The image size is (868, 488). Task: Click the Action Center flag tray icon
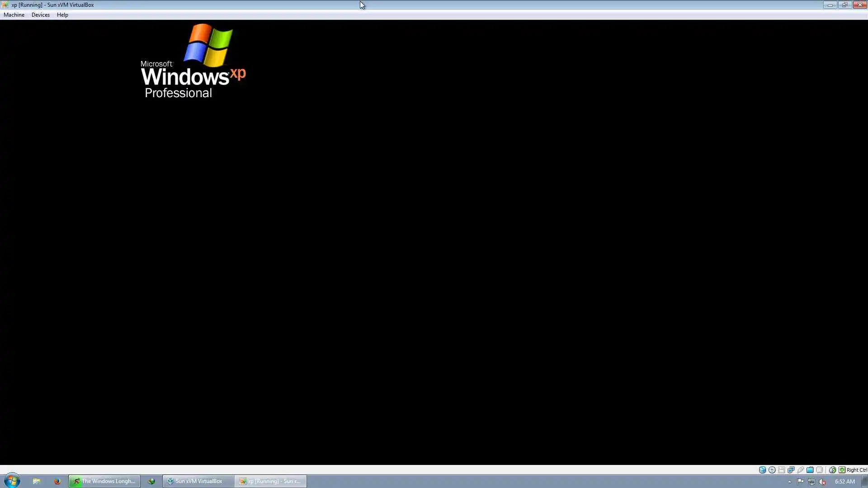tap(800, 482)
